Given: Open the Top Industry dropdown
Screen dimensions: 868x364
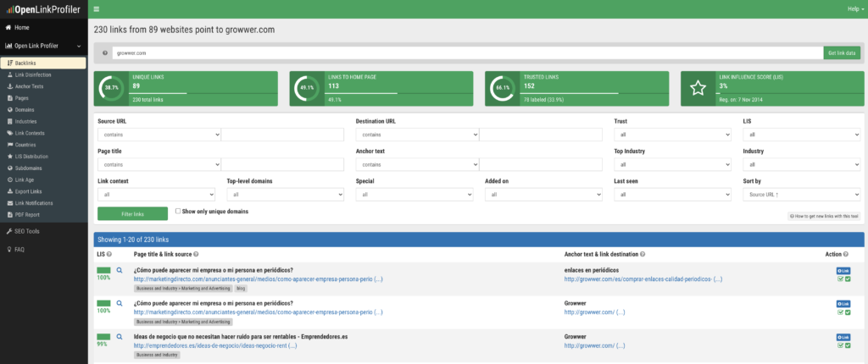Looking at the screenshot, I should pyautogui.click(x=672, y=164).
